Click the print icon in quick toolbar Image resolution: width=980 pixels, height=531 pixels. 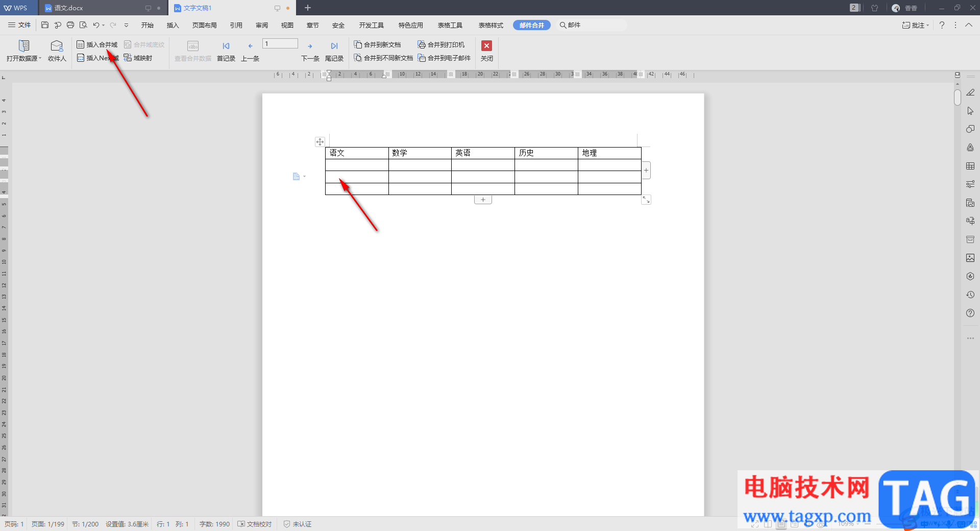[70, 25]
